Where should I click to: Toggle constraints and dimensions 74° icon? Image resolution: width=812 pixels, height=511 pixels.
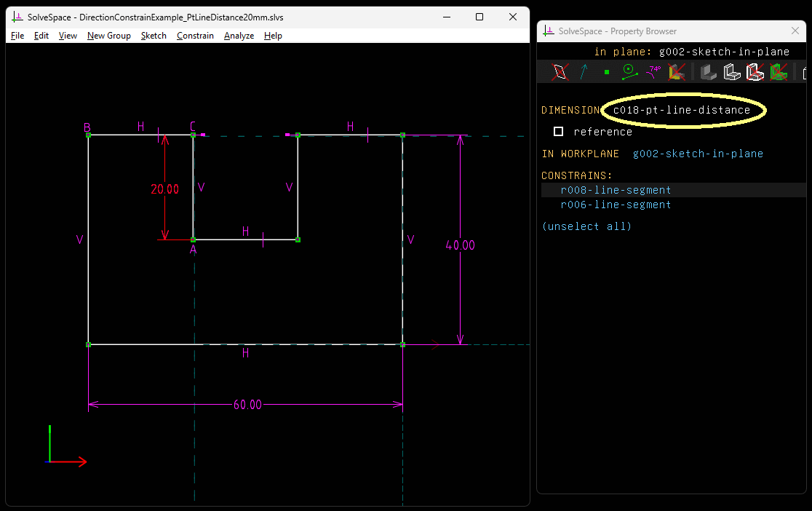pyautogui.click(x=653, y=71)
